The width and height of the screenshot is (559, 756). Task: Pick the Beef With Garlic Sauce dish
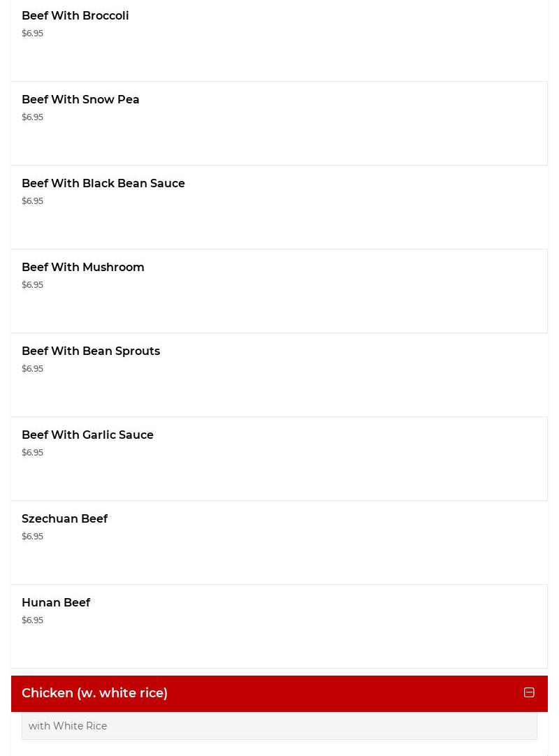[87, 435]
